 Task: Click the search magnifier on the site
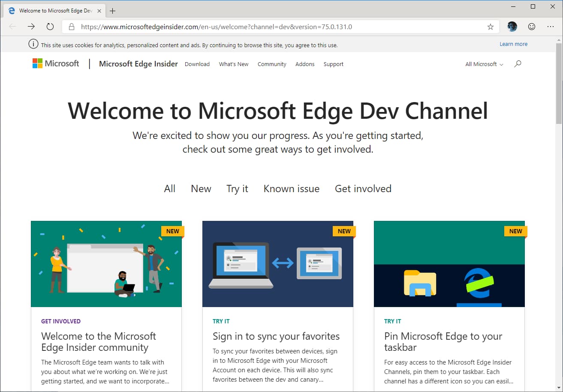click(518, 64)
